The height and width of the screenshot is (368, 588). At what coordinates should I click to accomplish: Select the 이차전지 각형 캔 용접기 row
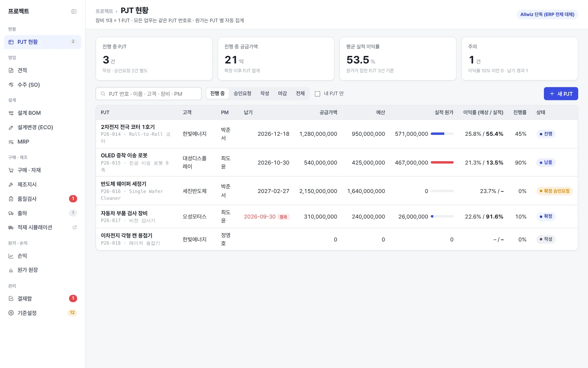coord(336,239)
